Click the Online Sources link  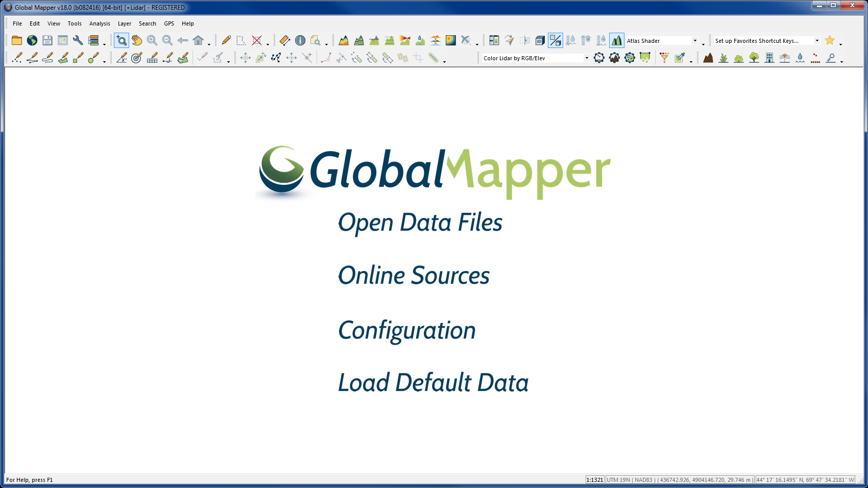414,276
